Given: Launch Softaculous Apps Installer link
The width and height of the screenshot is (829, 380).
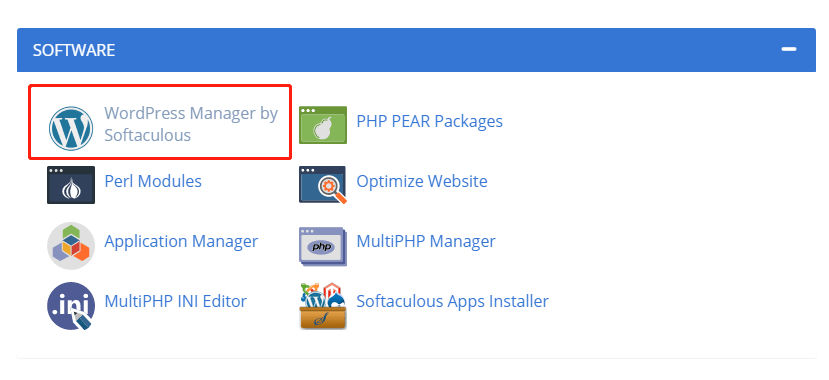Looking at the screenshot, I should click(x=453, y=301).
